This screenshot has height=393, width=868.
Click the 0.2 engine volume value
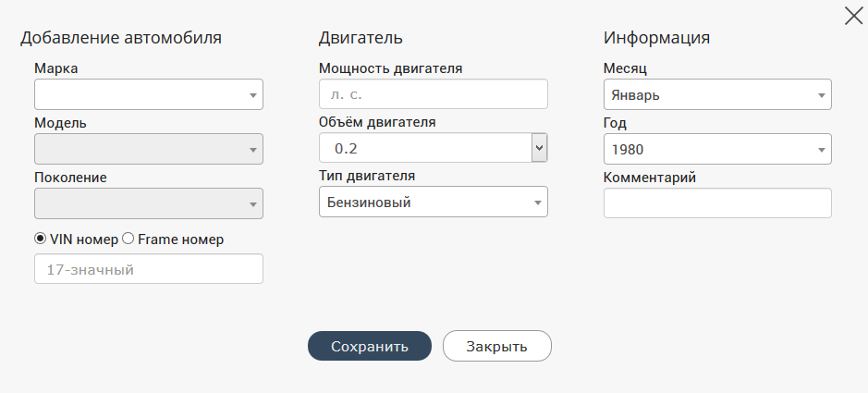[x=347, y=149]
